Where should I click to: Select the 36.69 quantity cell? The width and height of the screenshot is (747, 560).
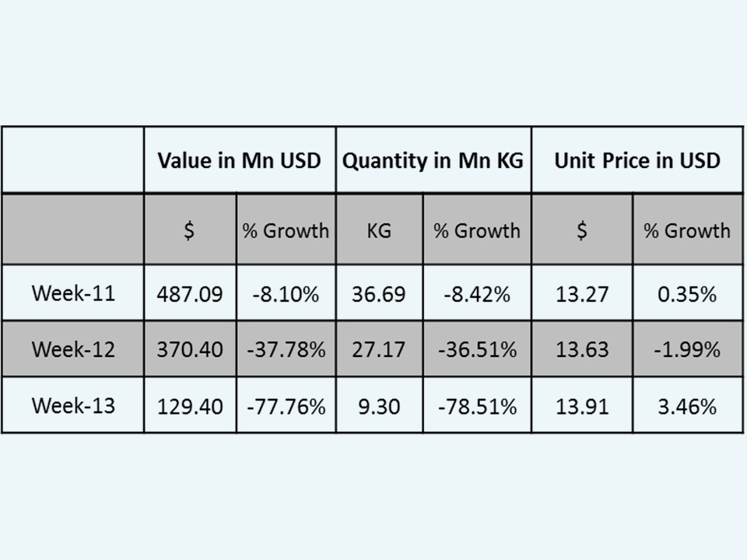point(379,294)
